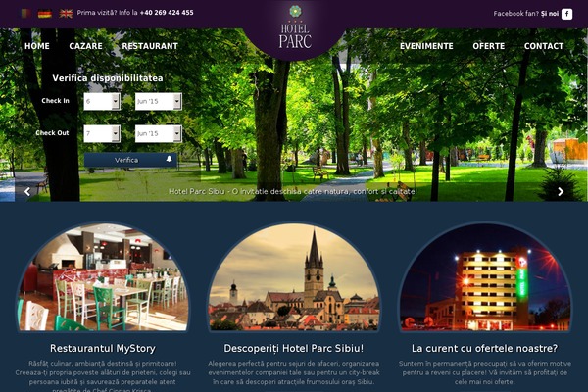588x392 pixels.
Task: Click the Hotel Parc logo
Action: (x=295, y=27)
